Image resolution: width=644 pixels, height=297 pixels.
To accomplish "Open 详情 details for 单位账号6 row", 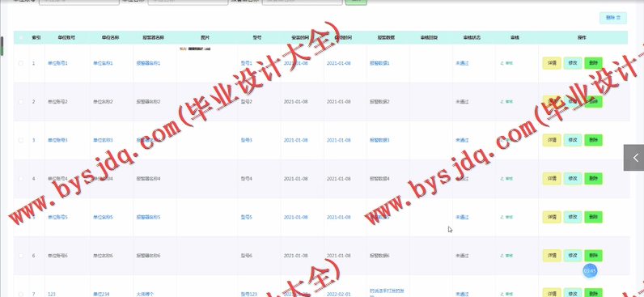I will [x=552, y=256].
